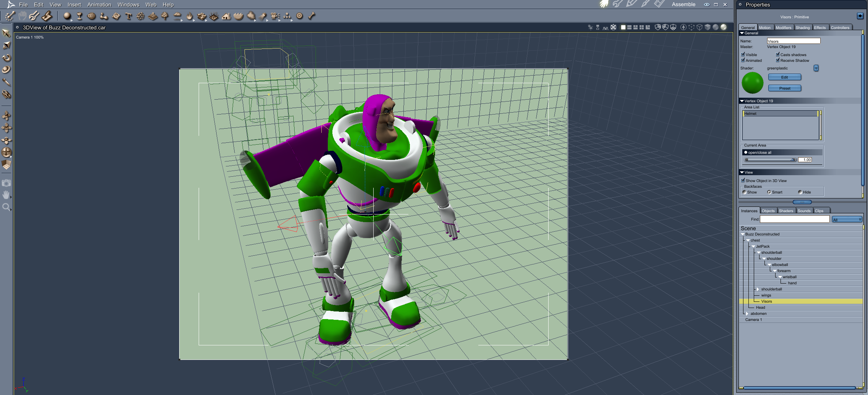Switch to the Shading tab
Viewport: 868px width, 395px height.
click(803, 27)
